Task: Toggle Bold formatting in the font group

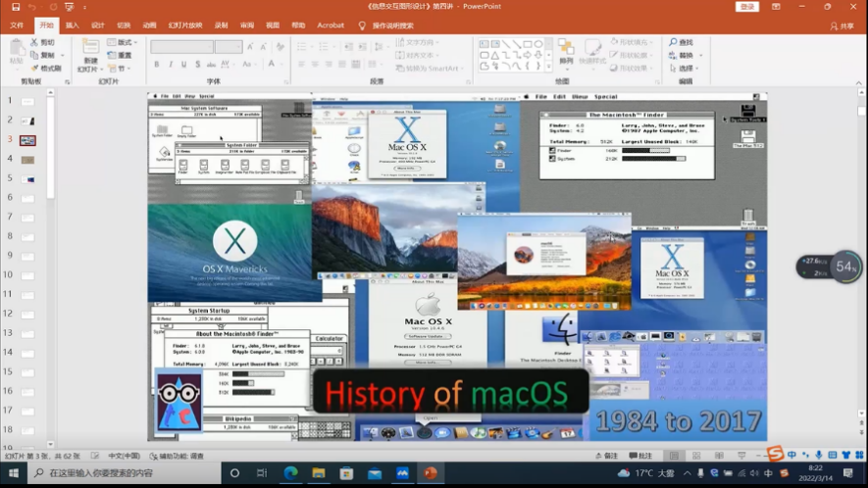Action: (157, 65)
